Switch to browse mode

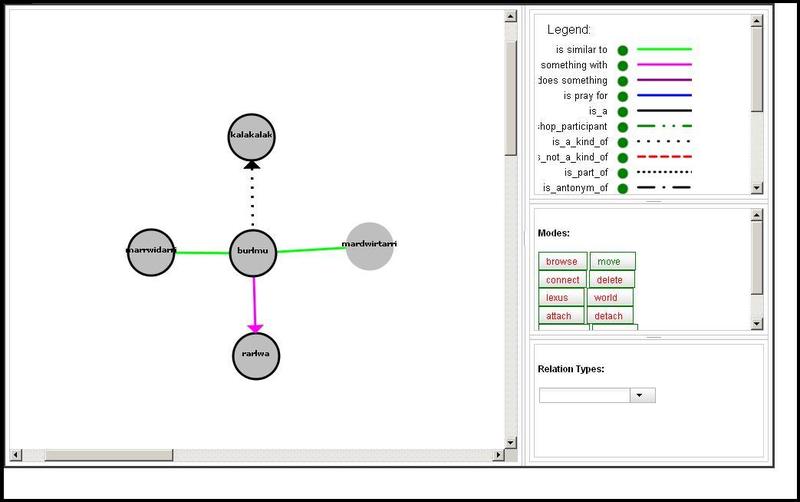562,262
